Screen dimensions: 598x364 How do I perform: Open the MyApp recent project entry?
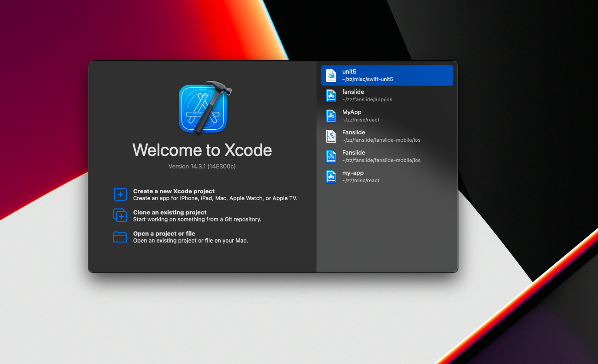coord(352,112)
